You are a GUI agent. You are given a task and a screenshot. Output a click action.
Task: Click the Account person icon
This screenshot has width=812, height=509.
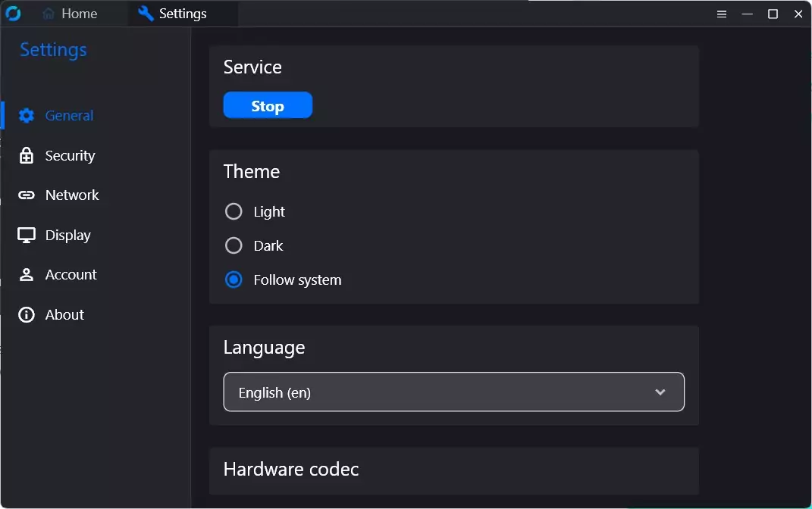click(27, 275)
